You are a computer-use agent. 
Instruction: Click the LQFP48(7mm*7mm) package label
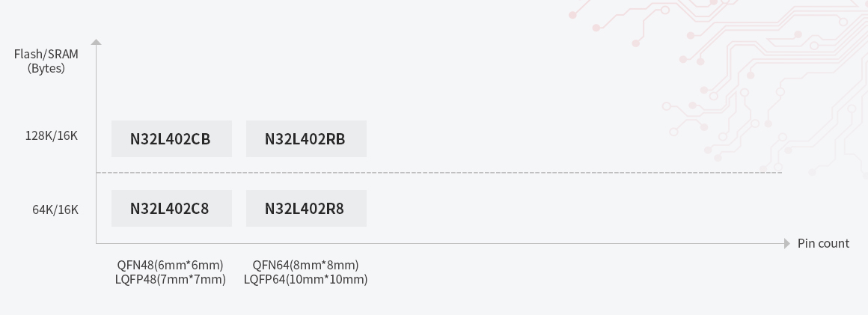[171, 279]
